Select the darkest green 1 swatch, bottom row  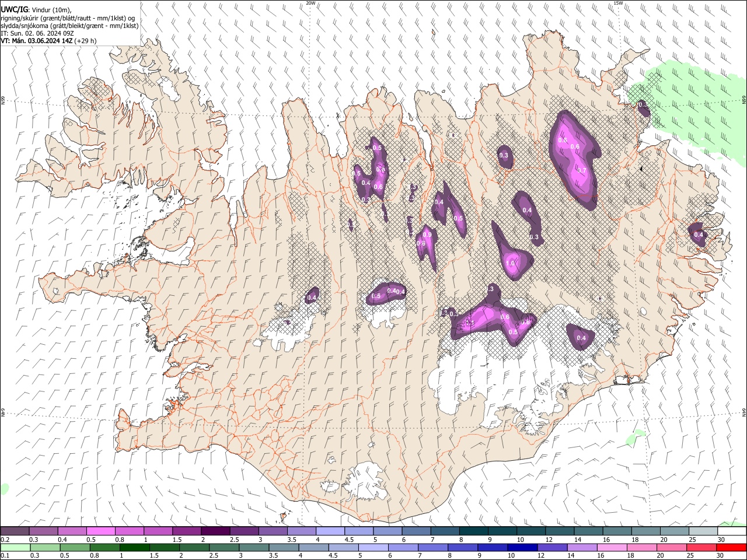tap(135, 547)
